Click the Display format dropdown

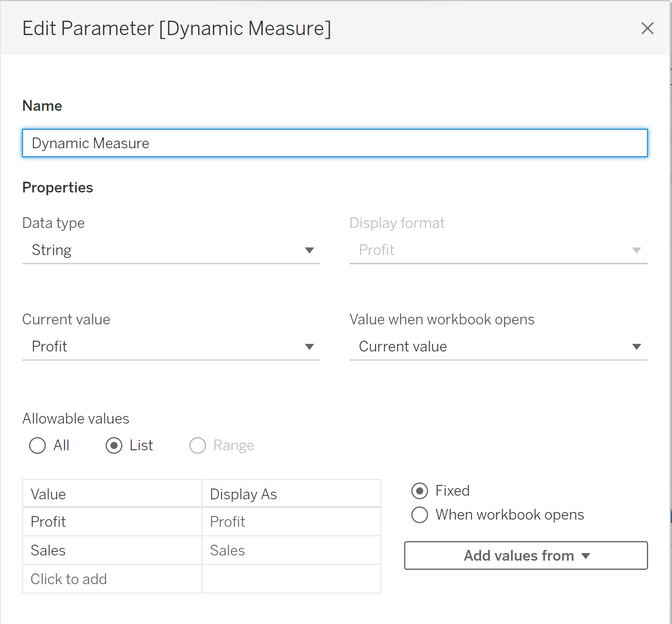point(498,250)
